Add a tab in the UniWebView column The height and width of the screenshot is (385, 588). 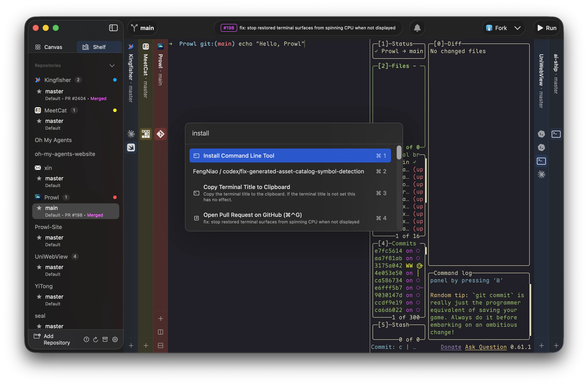(x=541, y=345)
